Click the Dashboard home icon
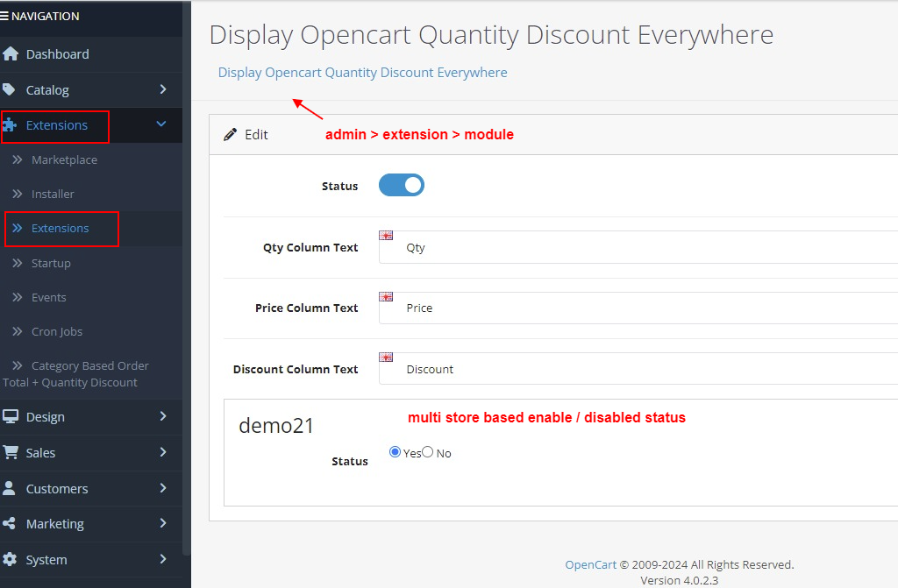Viewport: 898px width, 588px height. (11, 53)
